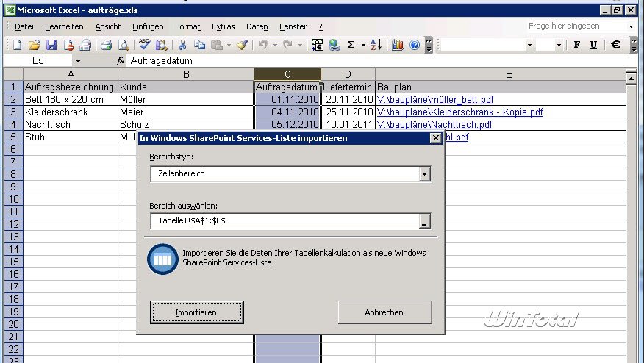This screenshot has height=363, width=644.
Task: Open the Fenster menu
Action: (x=293, y=26)
